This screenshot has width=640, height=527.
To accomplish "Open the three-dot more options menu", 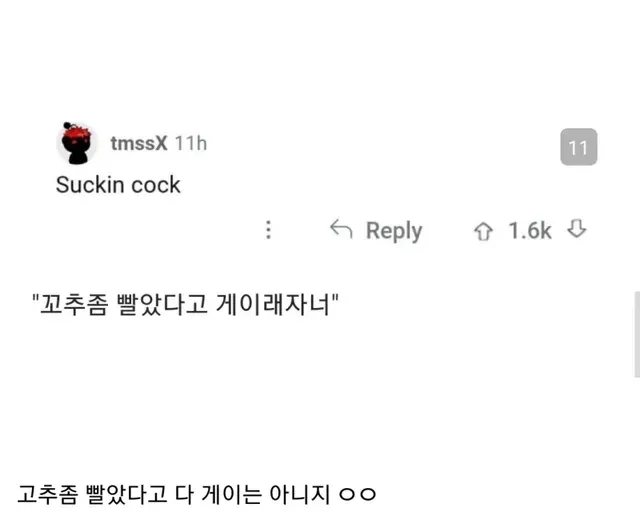I will [268, 231].
